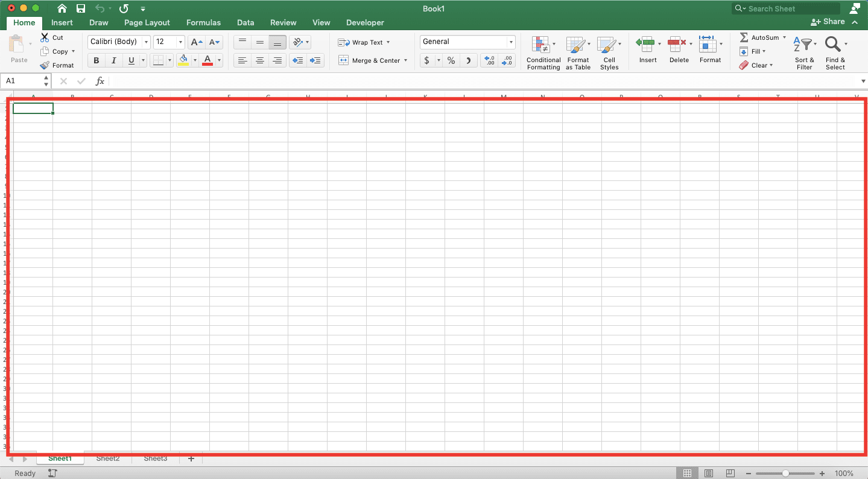Image resolution: width=868 pixels, height=479 pixels.
Task: Switch to the Insert tab
Action: [62, 22]
